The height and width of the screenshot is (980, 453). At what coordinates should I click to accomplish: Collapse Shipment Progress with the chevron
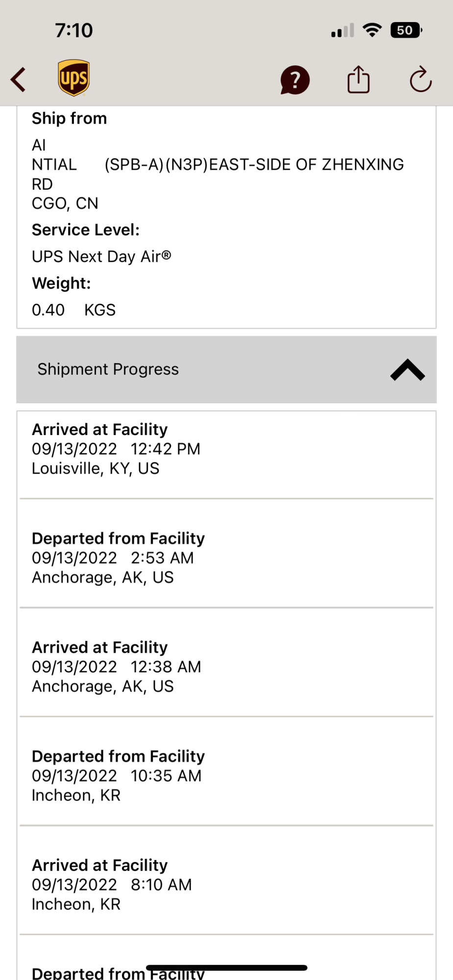(407, 370)
